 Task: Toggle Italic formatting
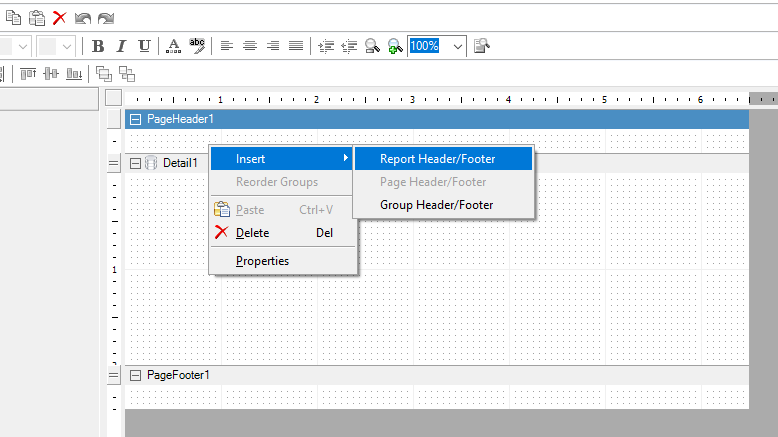121,46
